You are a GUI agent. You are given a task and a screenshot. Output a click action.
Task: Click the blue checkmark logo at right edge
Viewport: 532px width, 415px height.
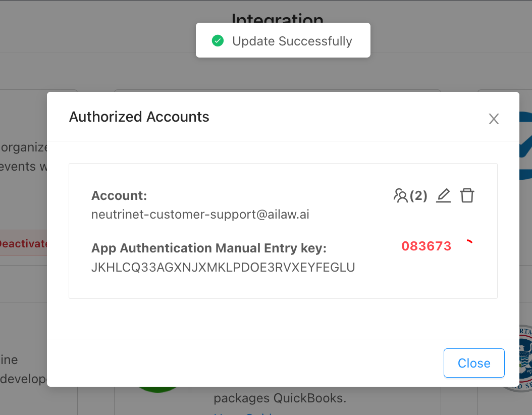(525, 145)
